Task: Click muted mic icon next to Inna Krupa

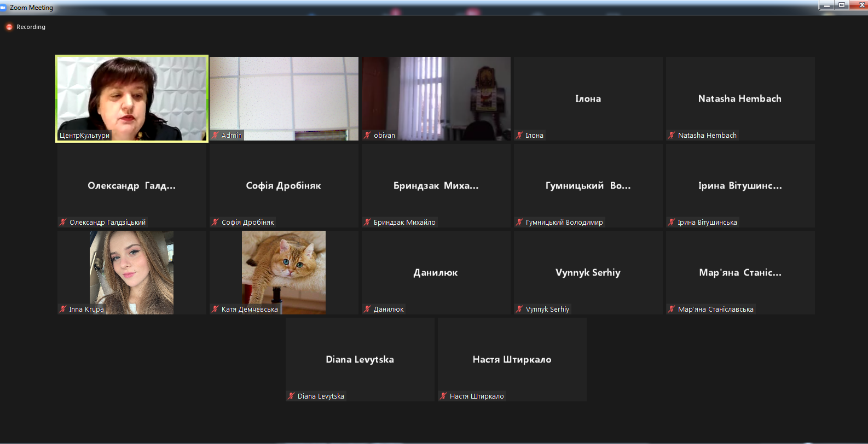Action: (x=63, y=309)
